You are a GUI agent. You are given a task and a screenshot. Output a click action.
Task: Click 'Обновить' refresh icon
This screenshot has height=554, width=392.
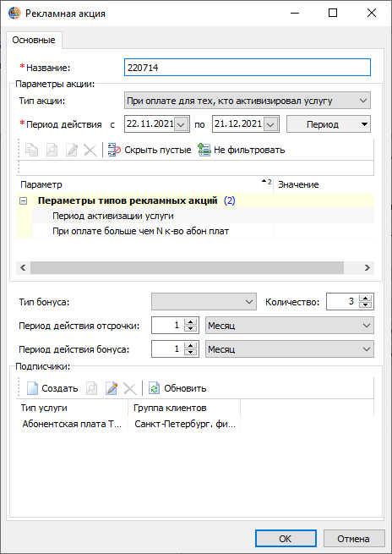pyautogui.click(x=177, y=389)
